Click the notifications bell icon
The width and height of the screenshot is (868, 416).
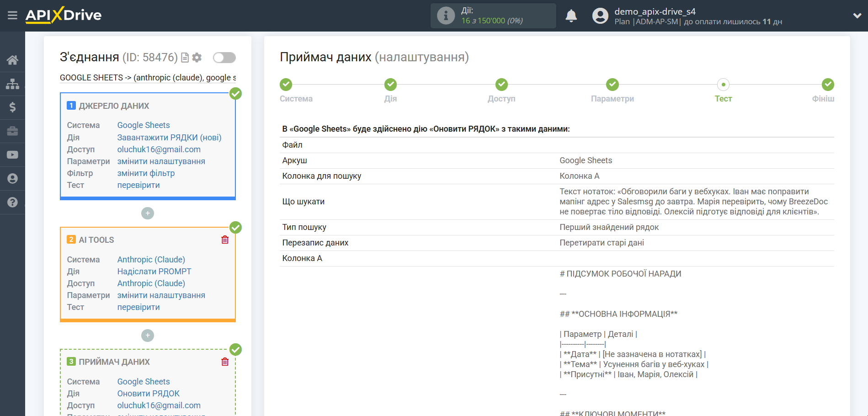571,16
